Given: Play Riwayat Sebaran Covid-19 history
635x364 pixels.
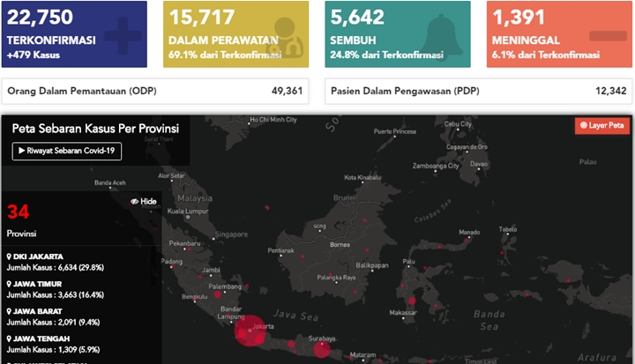Looking at the screenshot, I should click(x=67, y=151).
